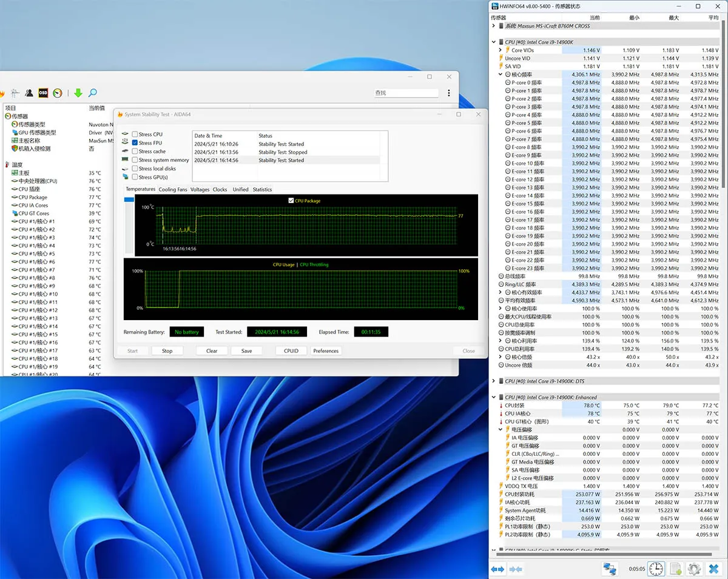This screenshot has width=728, height=579.
Task: Uncheck the Stress FPU checkbox
Action: 135,143
